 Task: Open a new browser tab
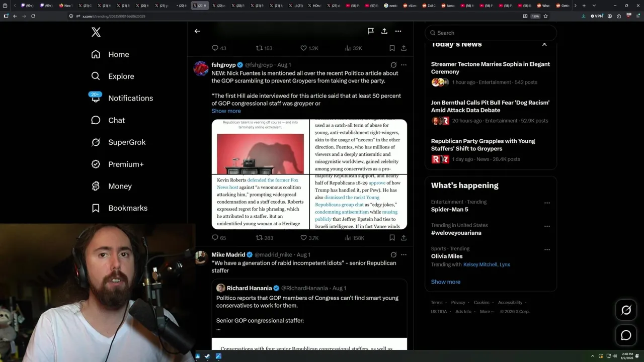coord(584,6)
